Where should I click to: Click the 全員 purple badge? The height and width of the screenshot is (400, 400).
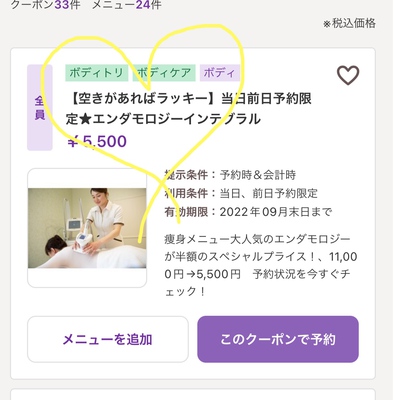coord(40,108)
